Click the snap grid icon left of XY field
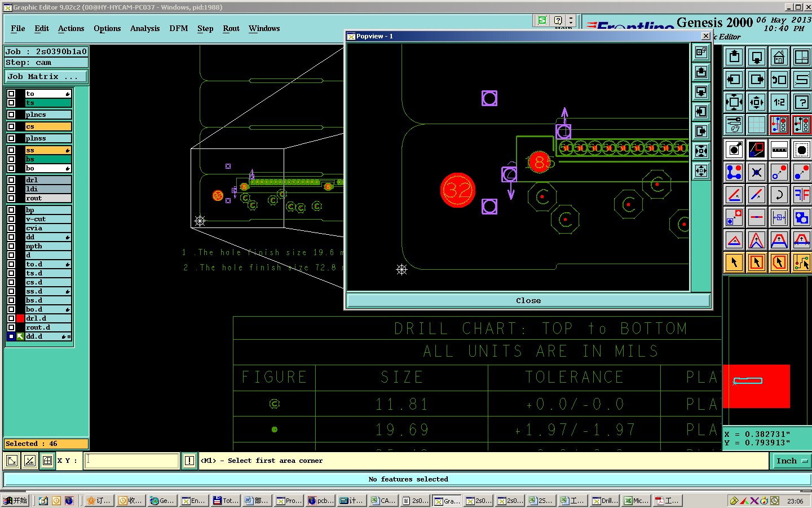Viewport: 812px width, 508px height. (x=47, y=461)
